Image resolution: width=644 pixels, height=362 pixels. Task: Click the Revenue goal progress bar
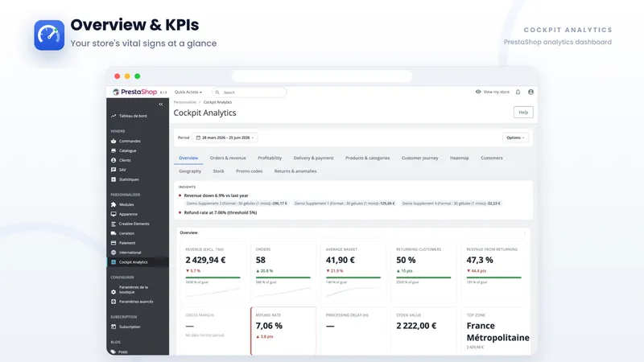click(213, 278)
